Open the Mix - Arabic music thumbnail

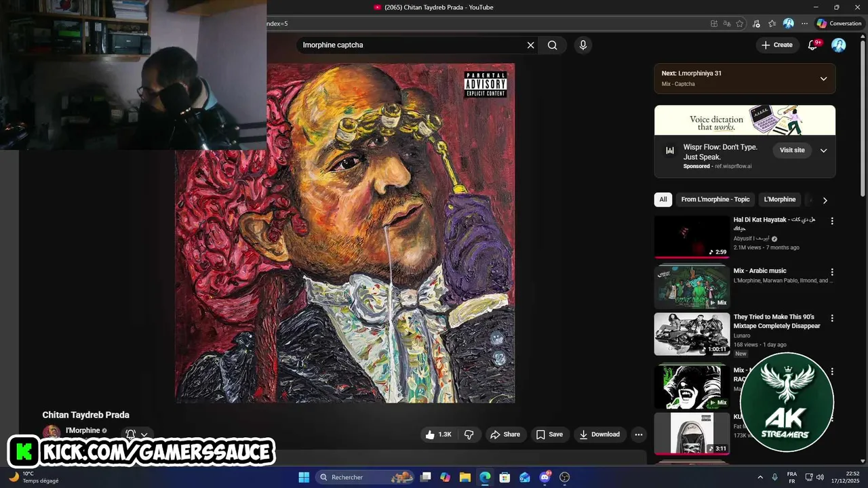(692, 287)
